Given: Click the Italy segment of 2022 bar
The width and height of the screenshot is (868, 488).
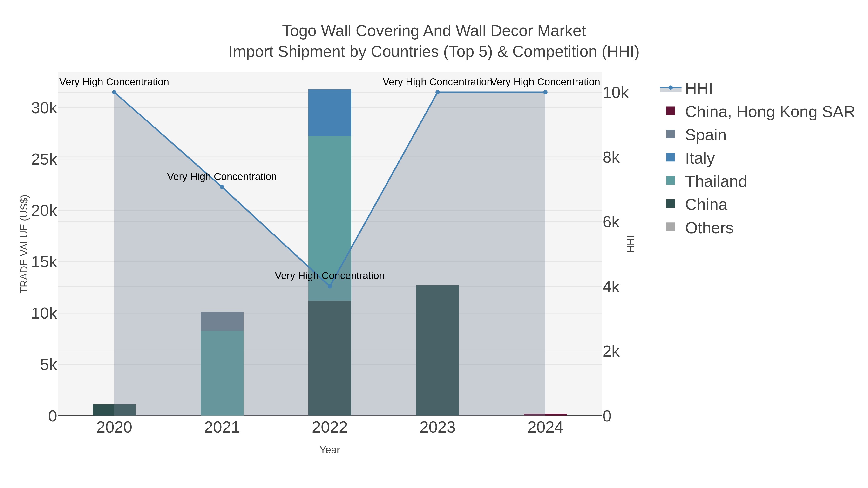Looking at the screenshot, I should (330, 113).
